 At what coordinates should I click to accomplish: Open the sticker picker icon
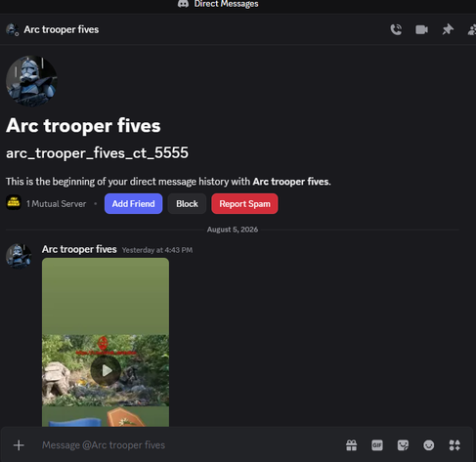(403, 445)
